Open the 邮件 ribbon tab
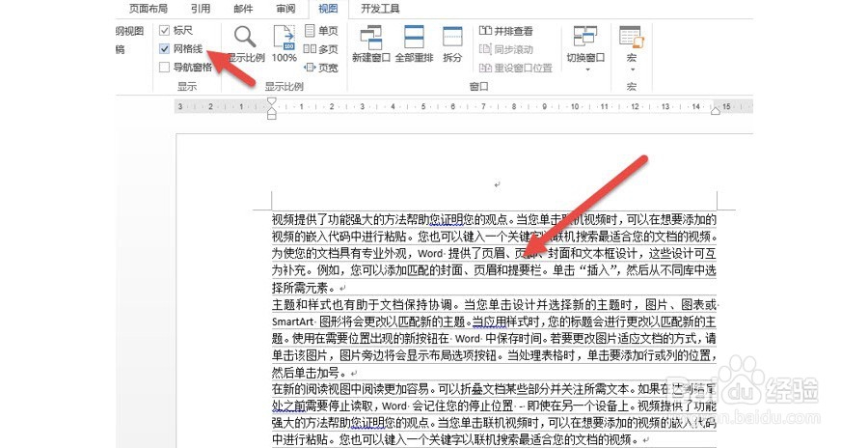The height and width of the screenshot is (448, 868). point(243,9)
